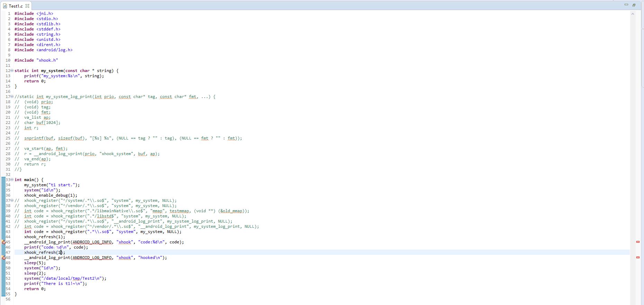Click 'static int my_system(const char * string) {' line
Viewport: 644px width, 305px height.
pos(66,71)
